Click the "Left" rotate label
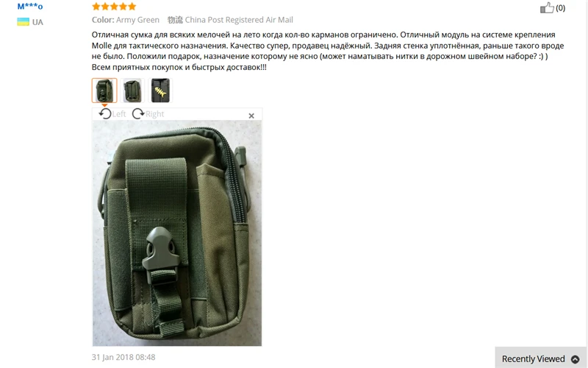The height and width of the screenshot is (368, 588). pos(119,114)
